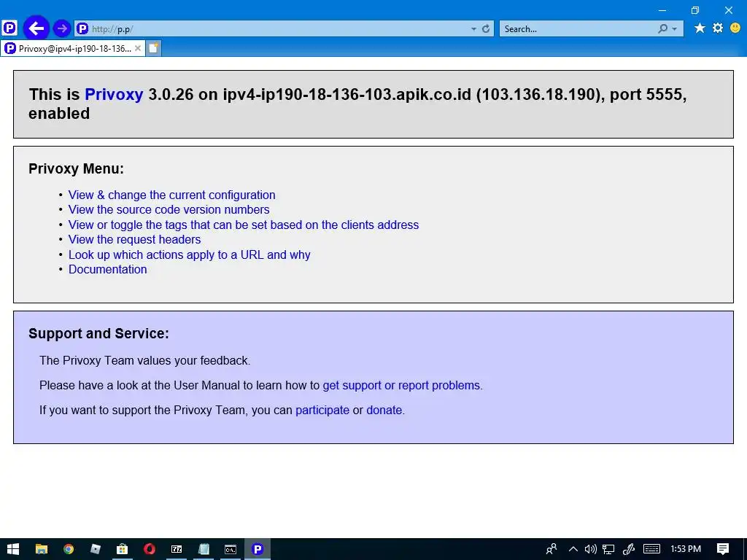Open View & change the current configuration

click(171, 195)
